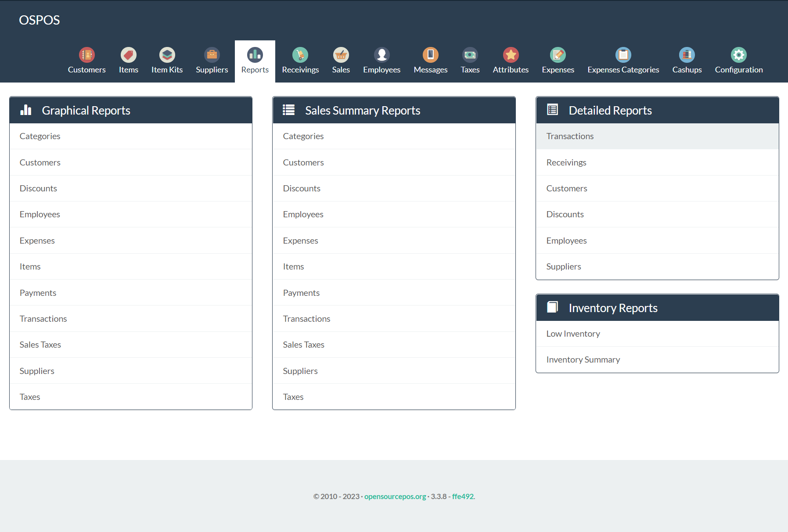Select the Suppliers navigation item
The height and width of the screenshot is (532, 788).
tap(212, 61)
